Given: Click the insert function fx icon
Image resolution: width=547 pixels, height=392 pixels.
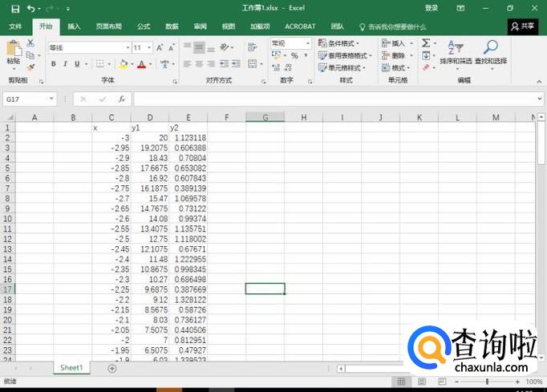Looking at the screenshot, I should point(121,99).
